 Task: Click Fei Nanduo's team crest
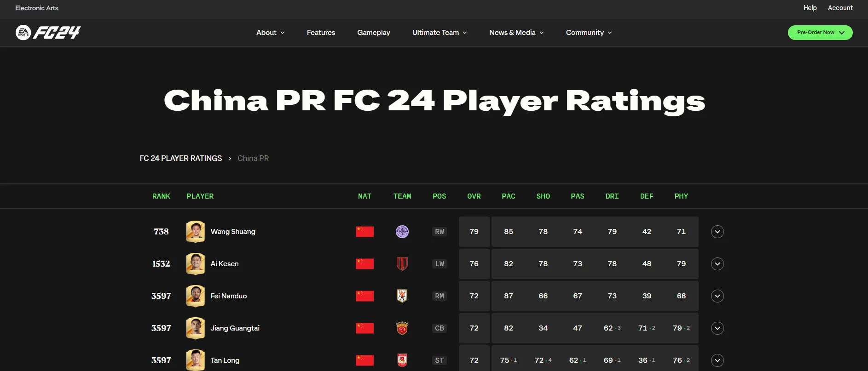[402, 296]
